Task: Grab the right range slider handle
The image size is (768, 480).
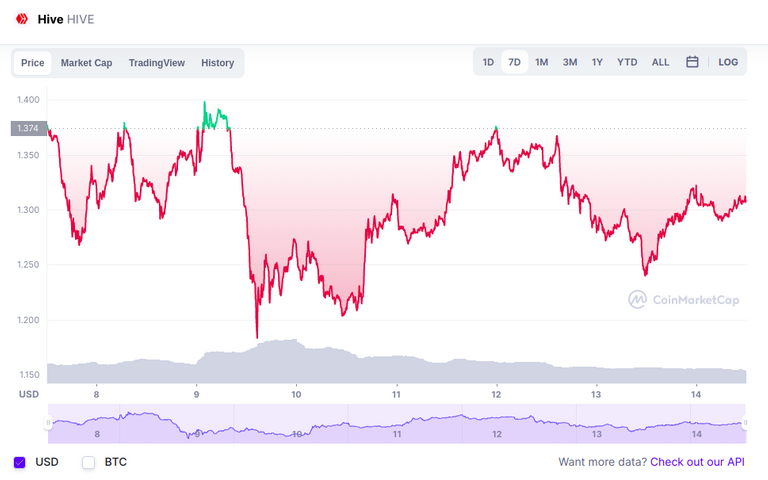Action: coord(745,422)
